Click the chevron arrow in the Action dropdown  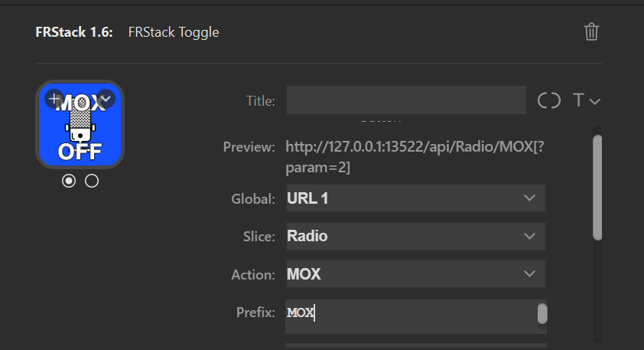[x=529, y=273]
